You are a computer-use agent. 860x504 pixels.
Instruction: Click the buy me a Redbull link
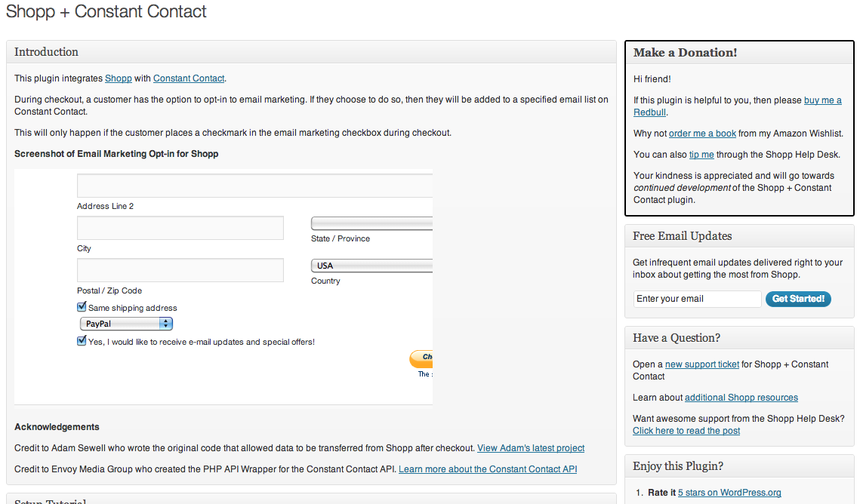click(x=822, y=100)
